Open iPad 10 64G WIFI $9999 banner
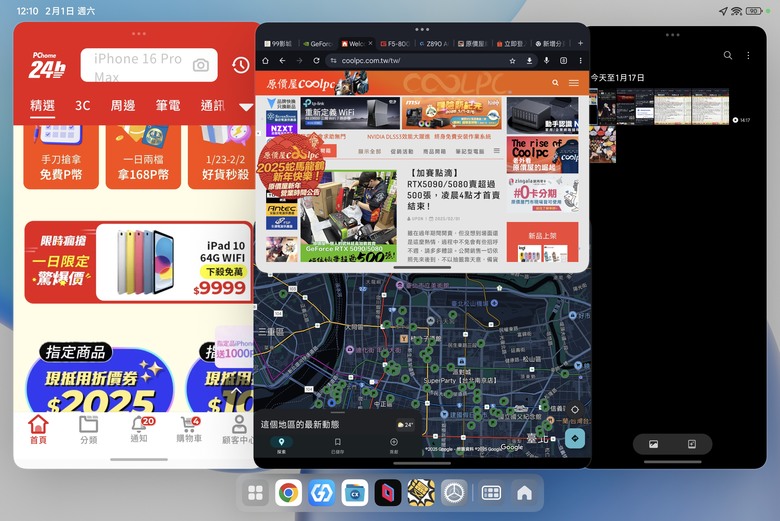This screenshot has width=780, height=521. pyautogui.click(x=139, y=262)
